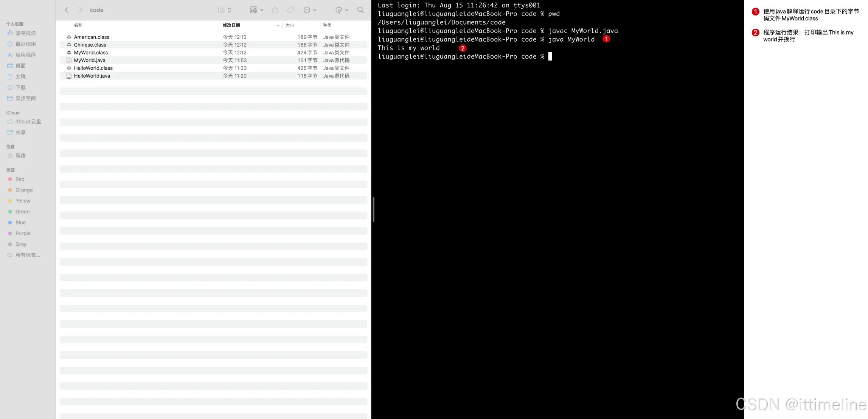Select the Blue tag in the sidebar
Image resolution: width=868 pixels, height=419 pixels.
[x=20, y=223]
